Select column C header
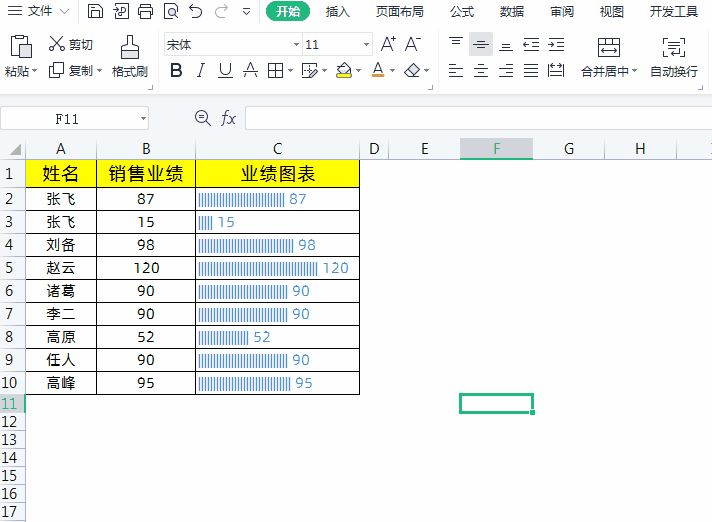Image resolution: width=712 pixels, height=522 pixels. point(277,149)
